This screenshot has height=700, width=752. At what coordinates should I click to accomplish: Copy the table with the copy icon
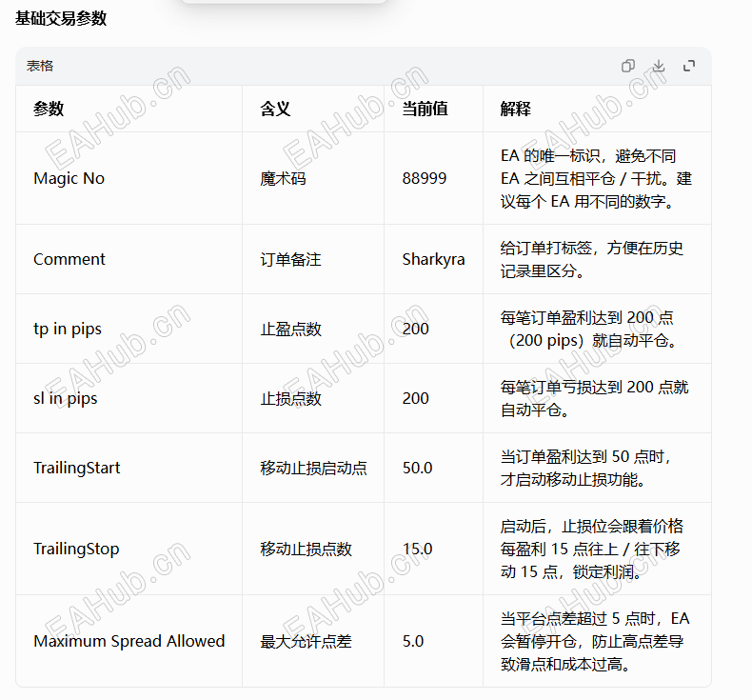pos(628,66)
